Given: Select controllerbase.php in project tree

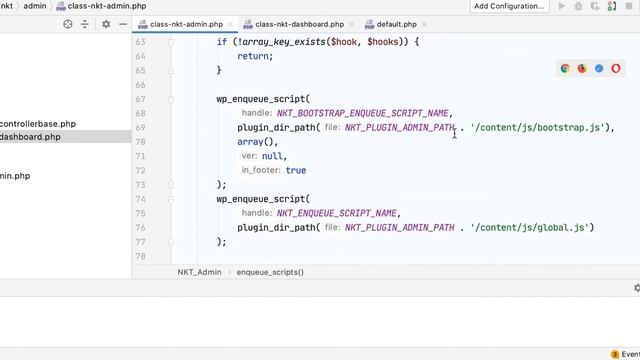Looking at the screenshot, I should [38, 124].
